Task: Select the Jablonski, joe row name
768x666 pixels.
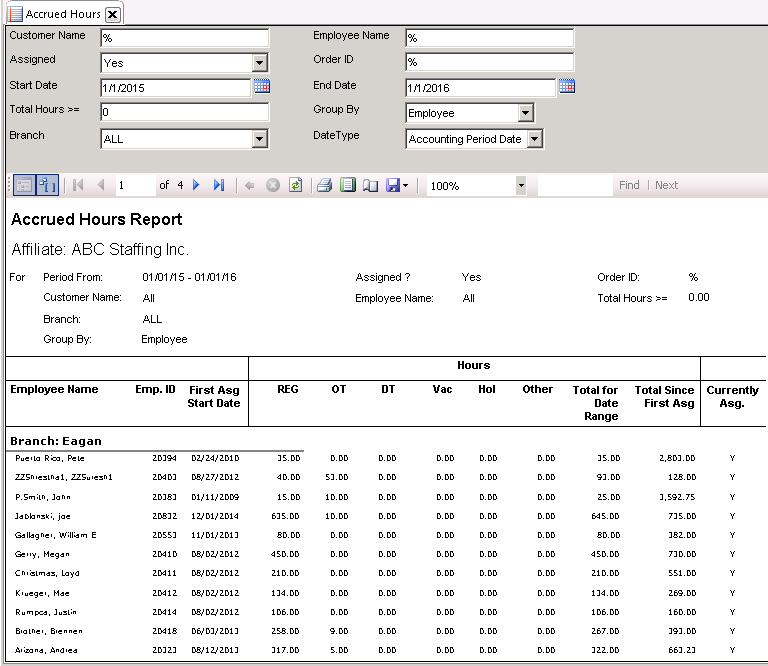Action: click(43, 516)
